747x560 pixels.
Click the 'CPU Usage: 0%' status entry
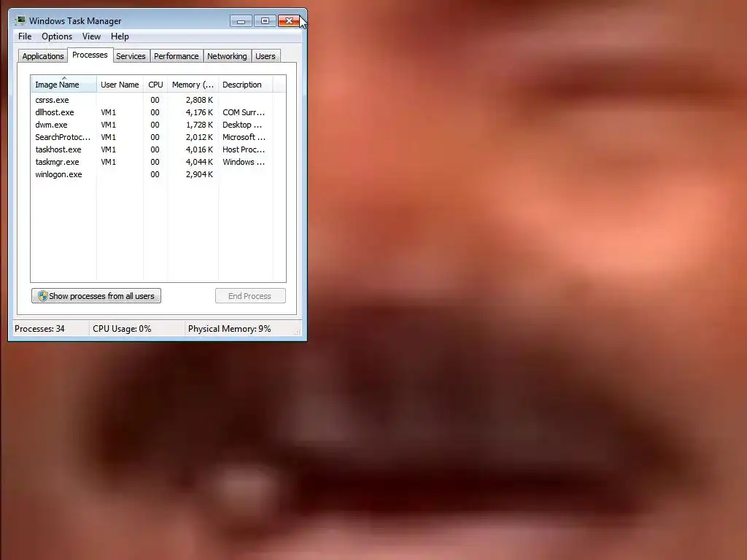pyautogui.click(x=122, y=329)
